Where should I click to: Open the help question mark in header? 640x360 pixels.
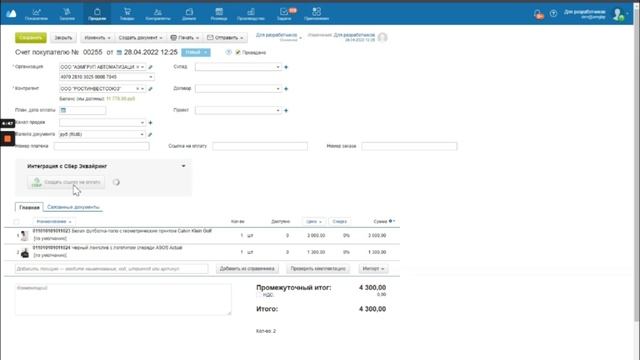(553, 13)
